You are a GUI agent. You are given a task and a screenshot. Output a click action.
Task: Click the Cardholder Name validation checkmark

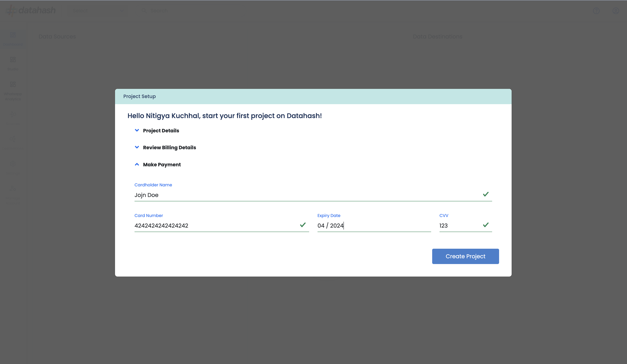click(x=486, y=194)
